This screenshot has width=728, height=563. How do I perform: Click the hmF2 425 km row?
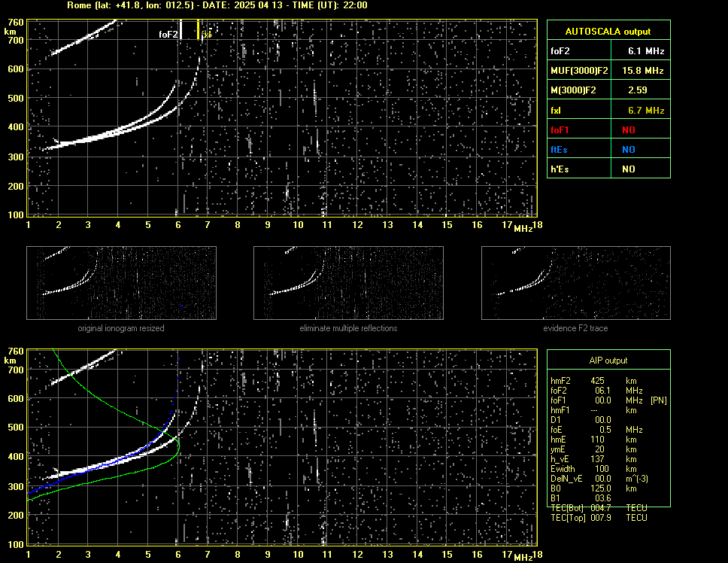click(x=597, y=380)
